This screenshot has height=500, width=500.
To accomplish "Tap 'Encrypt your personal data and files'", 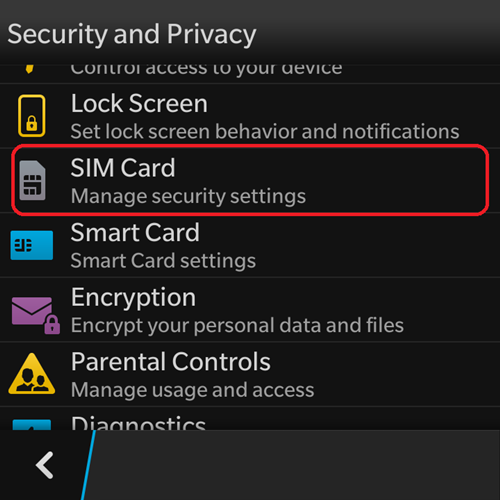I will tap(237, 325).
